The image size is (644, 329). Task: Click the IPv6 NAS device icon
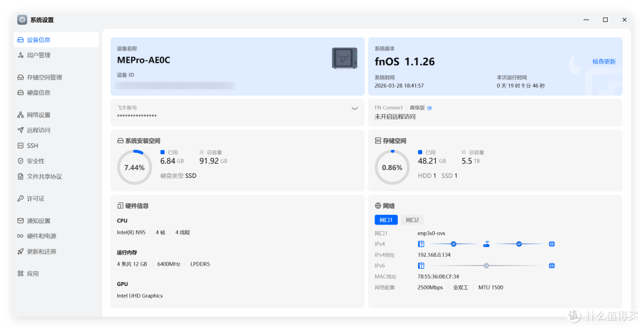[421, 266]
